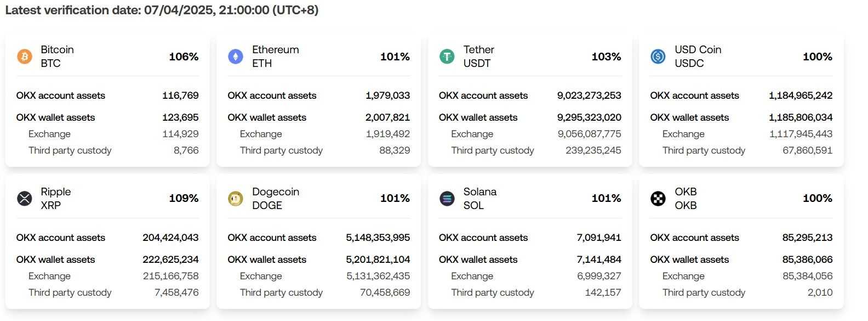868x321 pixels.
Task: Click Ethereum's OKX wallet assets value
Action: click(x=387, y=117)
